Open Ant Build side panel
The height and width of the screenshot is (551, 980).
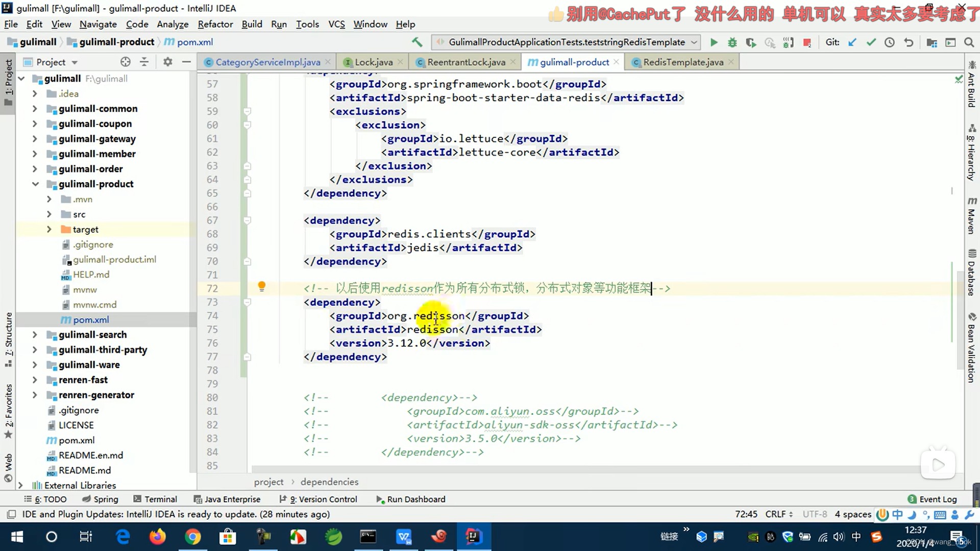(972, 84)
